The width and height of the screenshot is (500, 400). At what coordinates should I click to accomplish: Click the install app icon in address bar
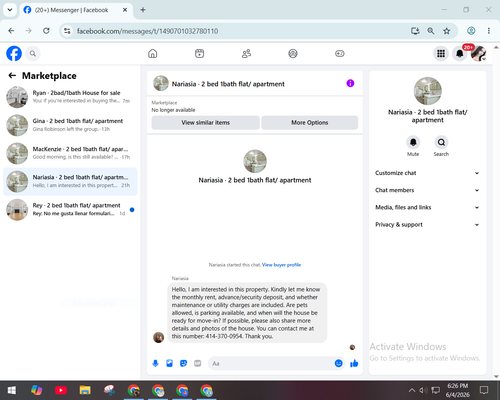point(415,31)
